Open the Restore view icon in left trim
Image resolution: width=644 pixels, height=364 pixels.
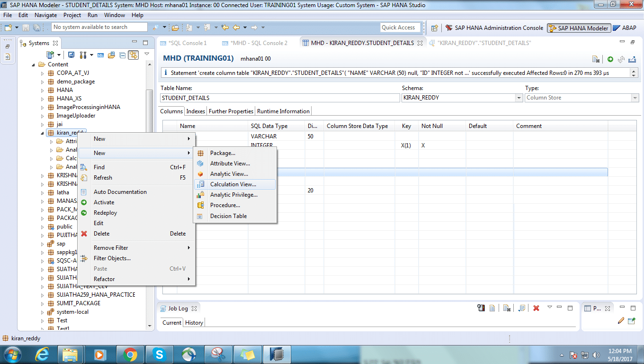tap(8, 46)
